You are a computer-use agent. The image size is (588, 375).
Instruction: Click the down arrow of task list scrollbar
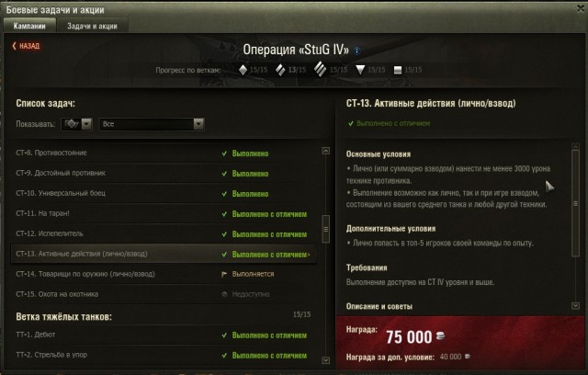(326, 360)
